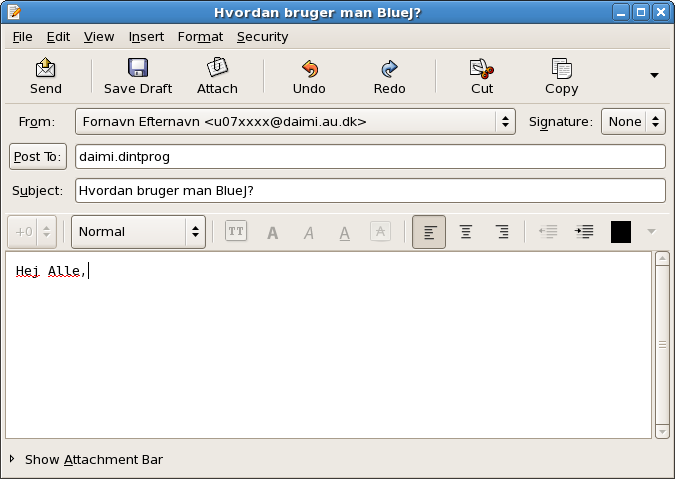Click the Post To button

click(38, 157)
